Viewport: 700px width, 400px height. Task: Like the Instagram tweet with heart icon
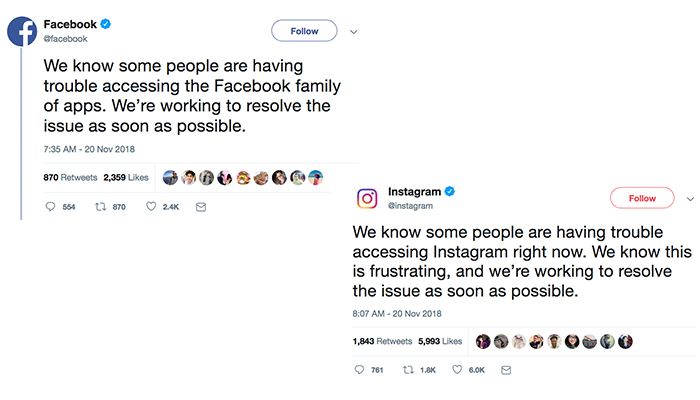pos(457,369)
